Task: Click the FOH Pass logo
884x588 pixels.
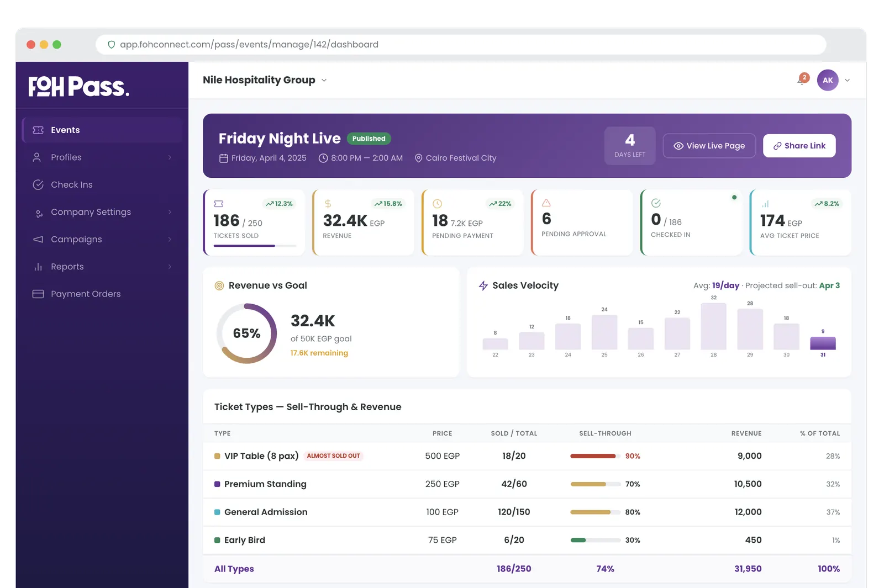Action: (x=78, y=87)
